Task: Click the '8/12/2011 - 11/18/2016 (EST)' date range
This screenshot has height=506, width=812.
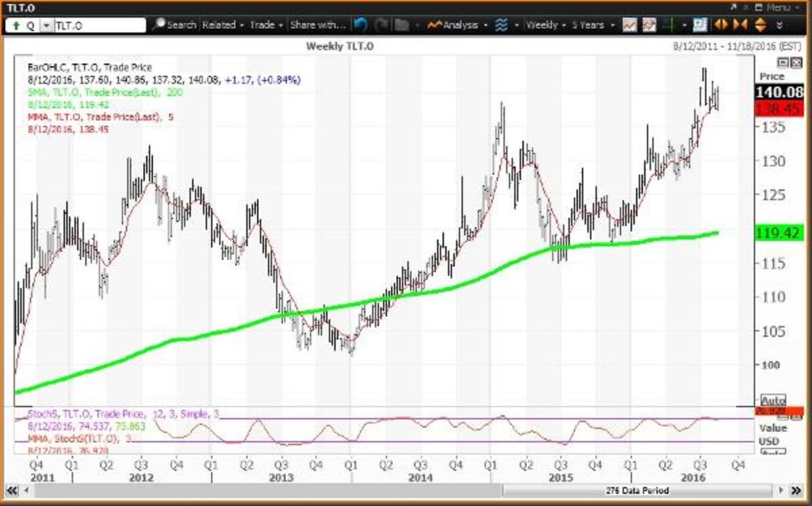Action: pos(737,45)
